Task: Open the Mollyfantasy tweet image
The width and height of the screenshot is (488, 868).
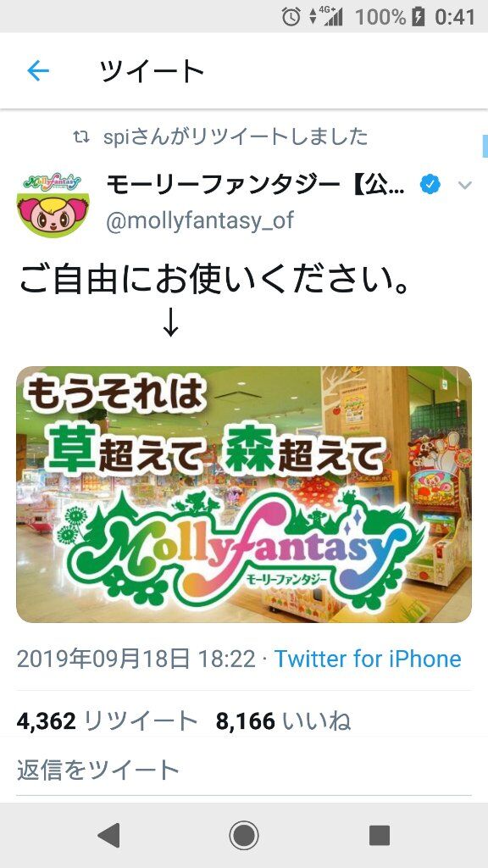Action: (244, 494)
